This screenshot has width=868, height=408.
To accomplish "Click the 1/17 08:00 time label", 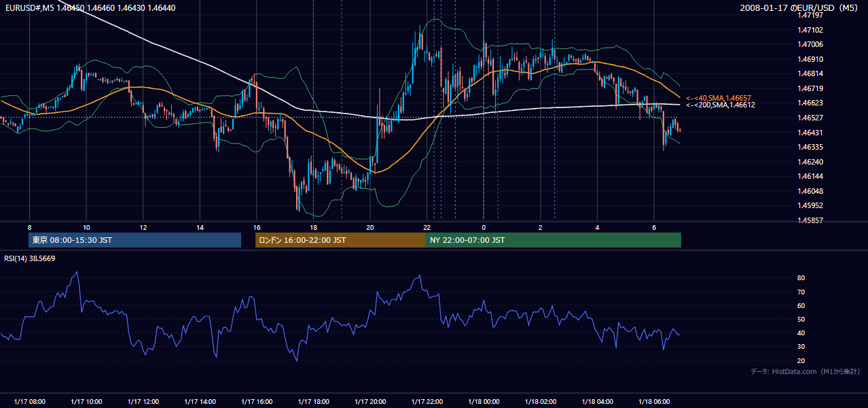I will pyautogui.click(x=29, y=401).
